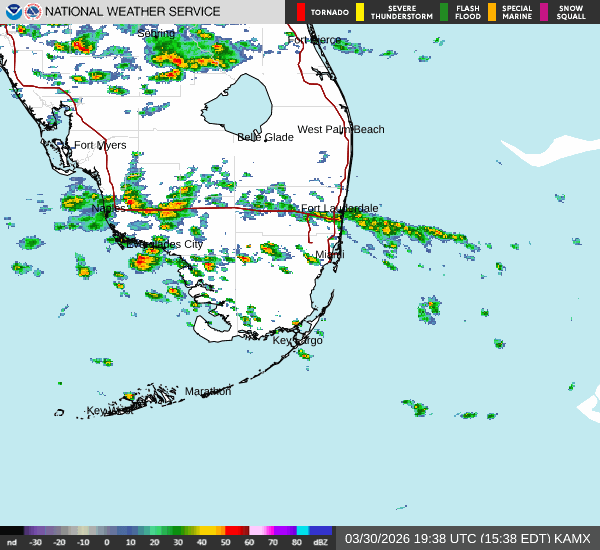Click the National Weather Service title text
This screenshot has height=550, width=600.
133,12
